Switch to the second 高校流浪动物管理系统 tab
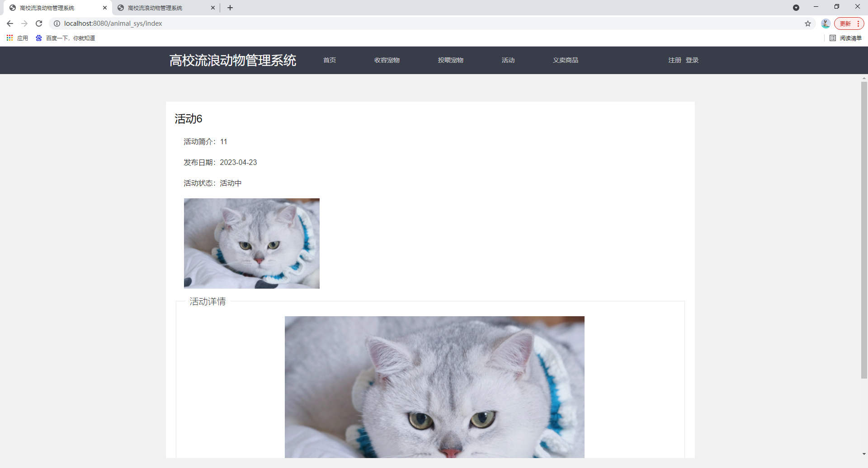This screenshot has height=468, width=868. (165, 8)
